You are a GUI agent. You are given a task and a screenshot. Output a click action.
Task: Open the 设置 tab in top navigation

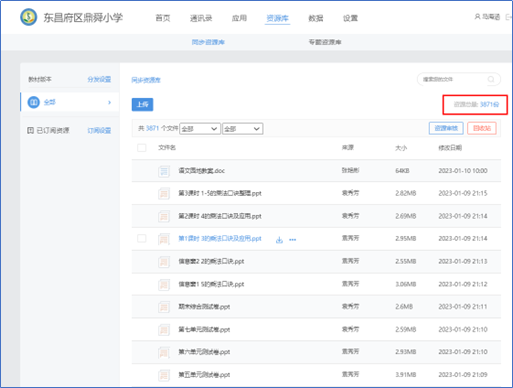click(x=350, y=18)
